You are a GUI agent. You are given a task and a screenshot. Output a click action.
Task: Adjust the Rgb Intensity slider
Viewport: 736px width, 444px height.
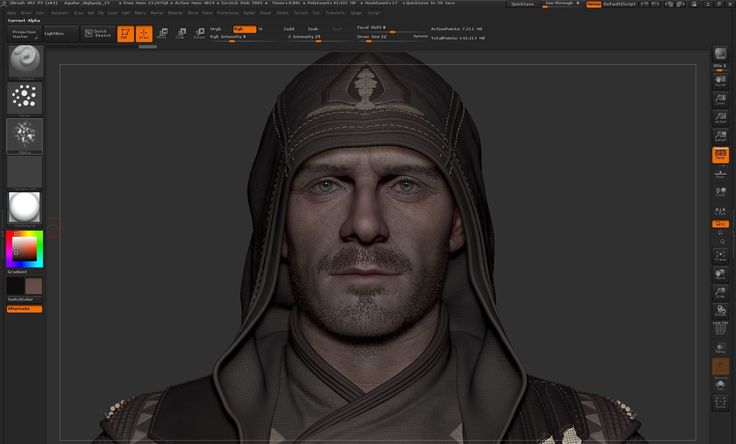pos(242,38)
